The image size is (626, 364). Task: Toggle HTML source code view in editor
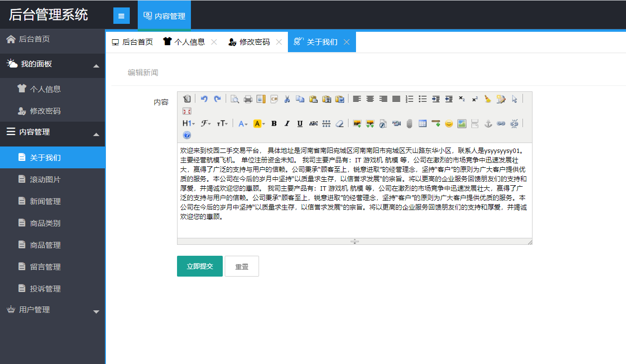pos(187,99)
